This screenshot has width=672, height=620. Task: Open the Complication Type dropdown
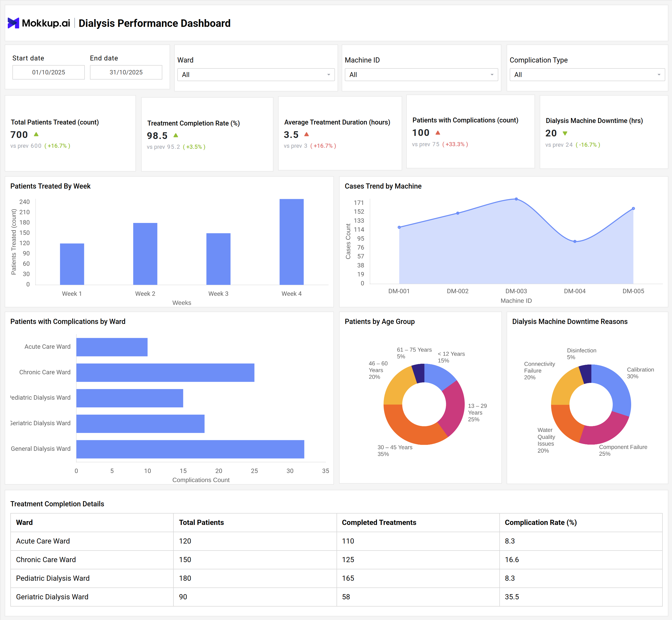click(x=587, y=74)
